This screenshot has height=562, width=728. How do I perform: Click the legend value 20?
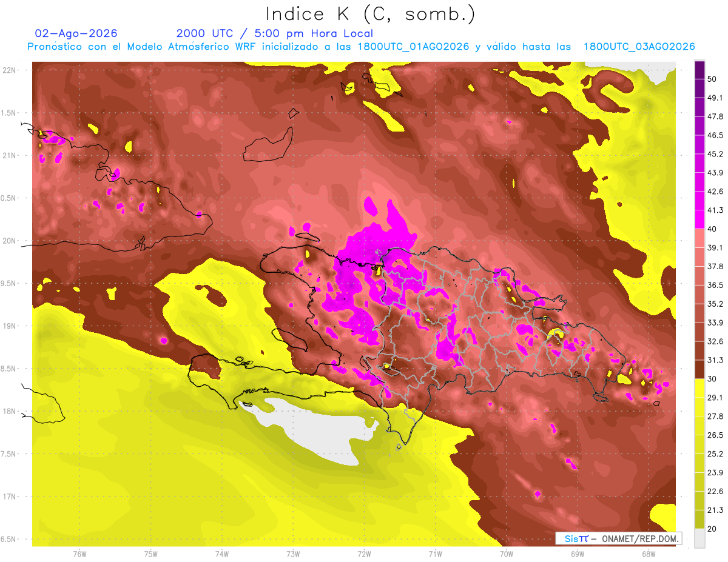tap(712, 529)
